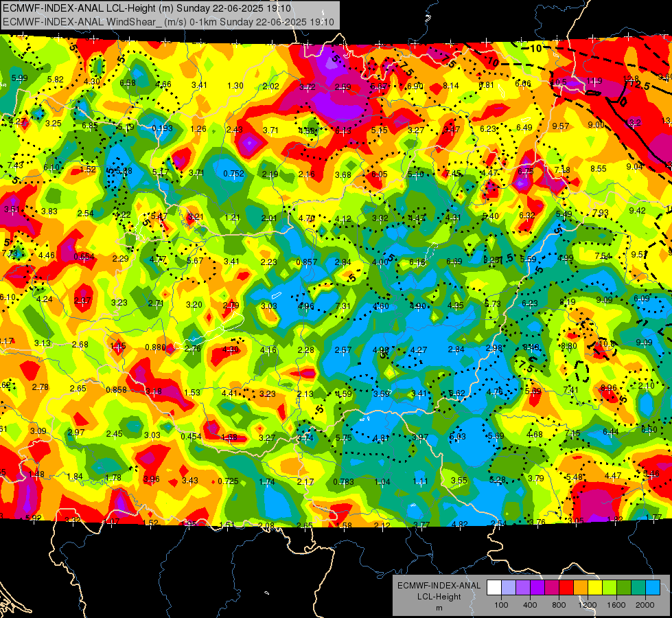The height and width of the screenshot is (618, 672).
Task: Click the grid value 0.654
Action: 84,256
